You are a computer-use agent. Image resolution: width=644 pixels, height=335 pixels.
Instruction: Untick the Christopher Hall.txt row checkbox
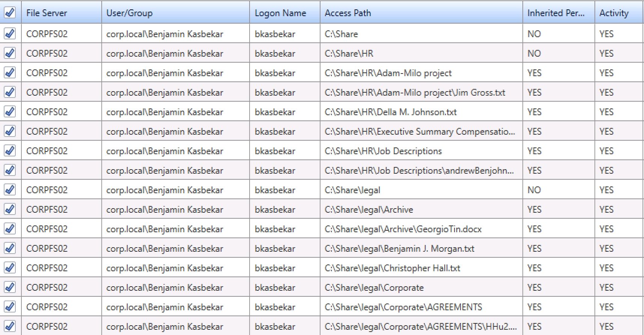pos(10,268)
